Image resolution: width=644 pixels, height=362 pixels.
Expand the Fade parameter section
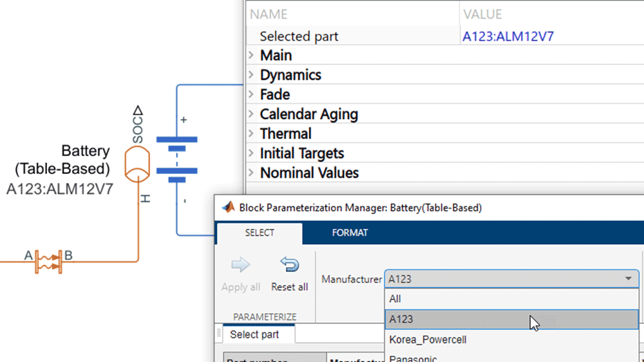(252, 95)
